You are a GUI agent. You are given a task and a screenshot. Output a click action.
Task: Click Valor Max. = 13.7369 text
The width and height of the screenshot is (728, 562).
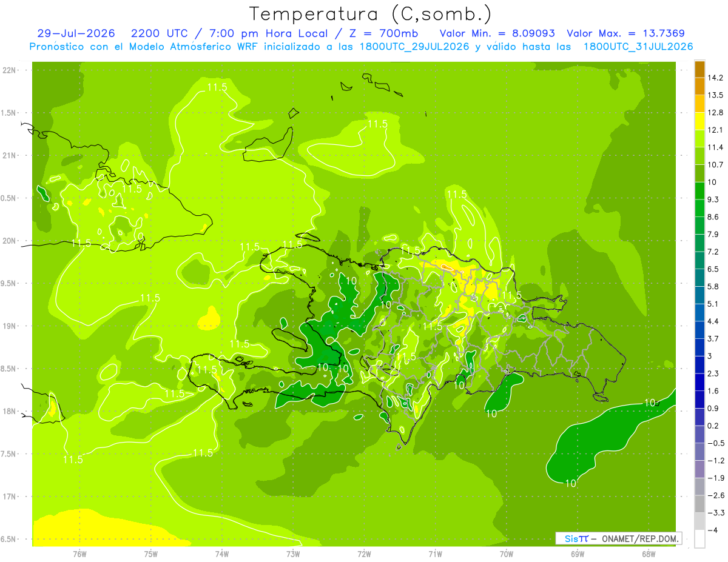626,33
